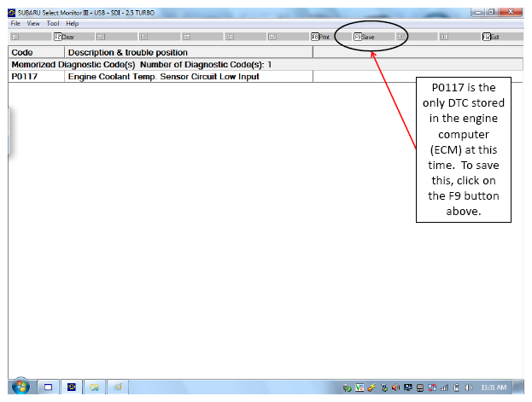Viewport: 532px width, 402px height.
Task: Click the Subaru Select Monitor taskbar icon
Action: [x=71, y=387]
